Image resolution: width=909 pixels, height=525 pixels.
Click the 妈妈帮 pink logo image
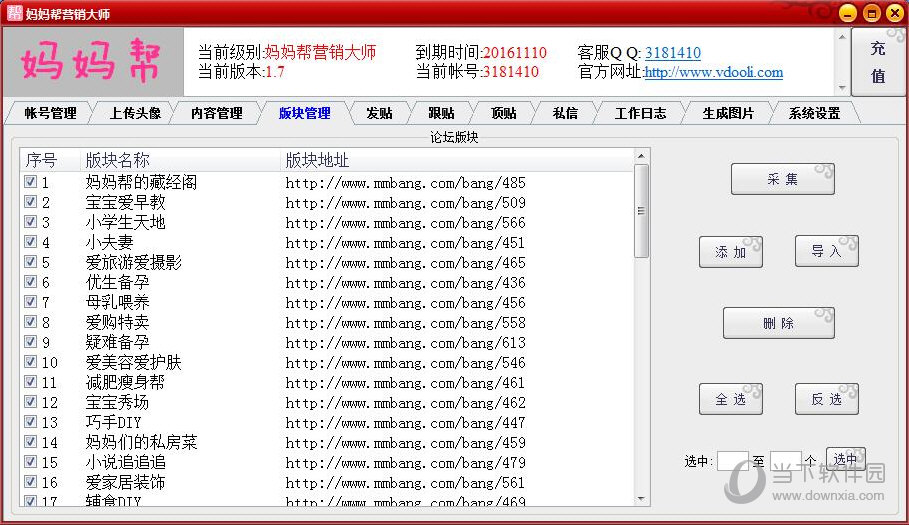click(x=93, y=62)
